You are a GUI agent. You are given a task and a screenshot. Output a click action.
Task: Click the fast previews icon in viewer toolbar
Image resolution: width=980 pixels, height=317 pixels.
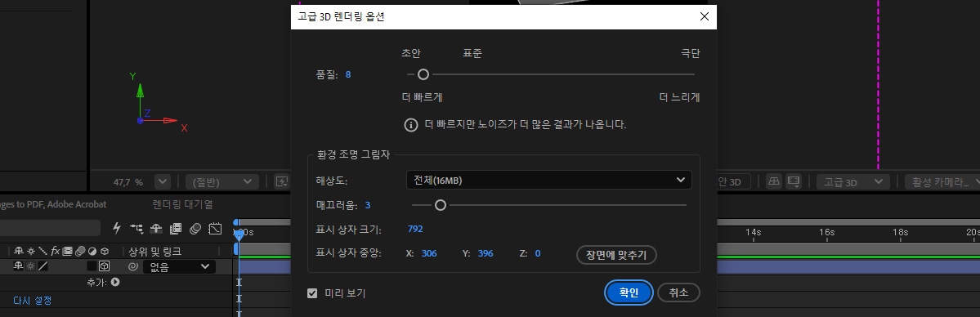282,182
